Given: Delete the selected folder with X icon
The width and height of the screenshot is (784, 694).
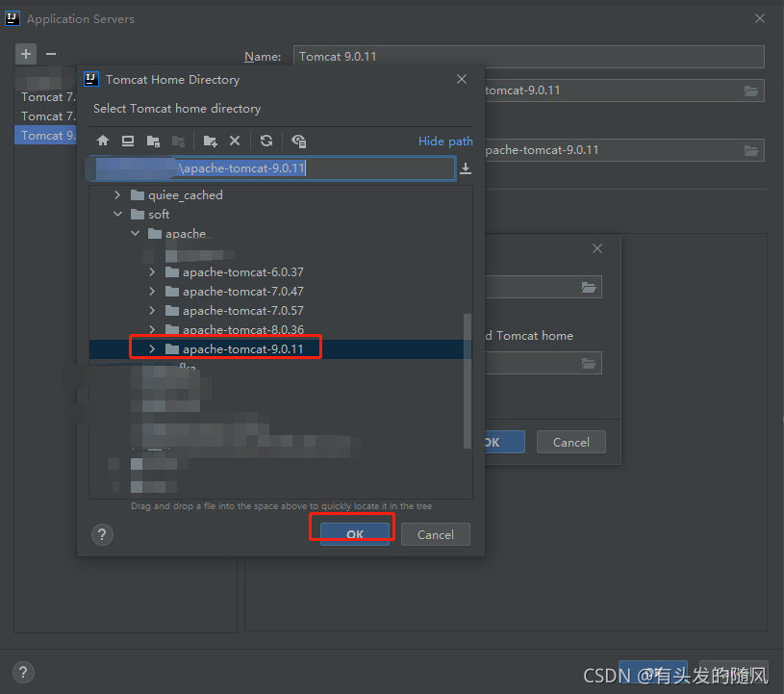Looking at the screenshot, I should (x=235, y=141).
